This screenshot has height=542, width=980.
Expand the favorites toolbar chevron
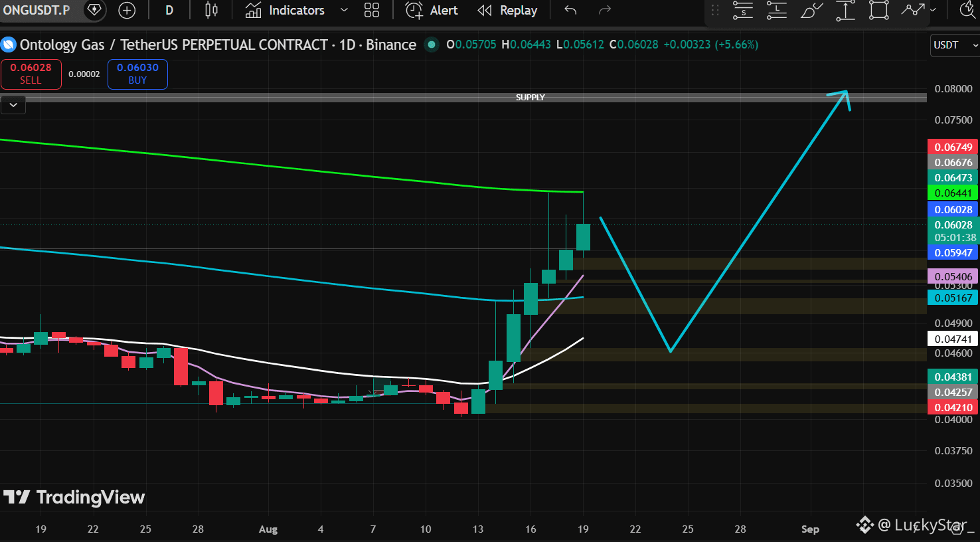pyautogui.click(x=933, y=10)
